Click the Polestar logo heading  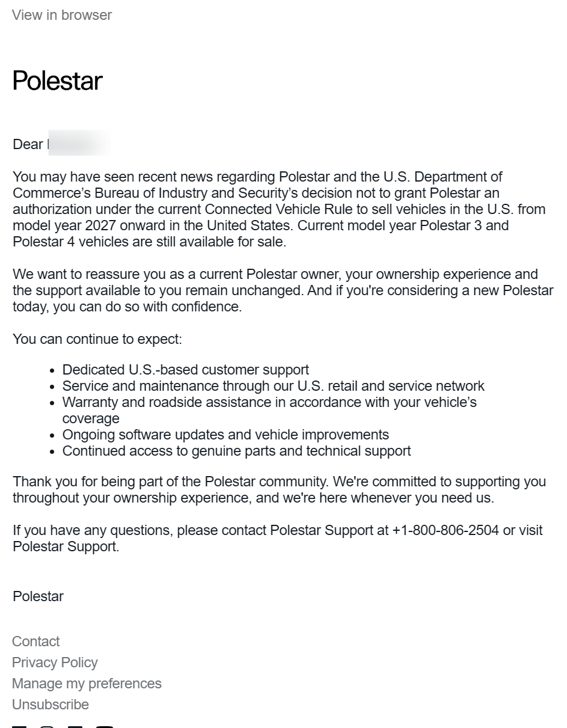click(57, 81)
